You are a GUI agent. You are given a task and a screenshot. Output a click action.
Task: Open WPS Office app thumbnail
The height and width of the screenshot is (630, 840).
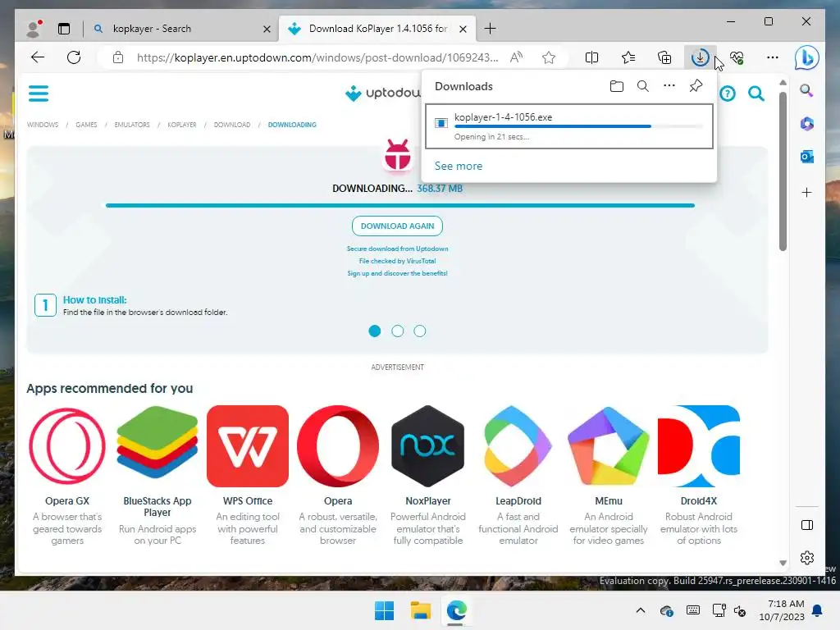[x=248, y=446]
